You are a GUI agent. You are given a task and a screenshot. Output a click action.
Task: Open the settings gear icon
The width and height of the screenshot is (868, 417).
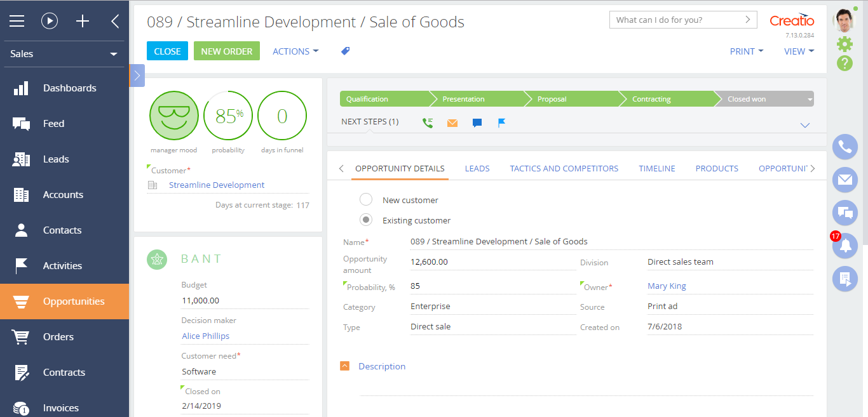click(x=844, y=44)
